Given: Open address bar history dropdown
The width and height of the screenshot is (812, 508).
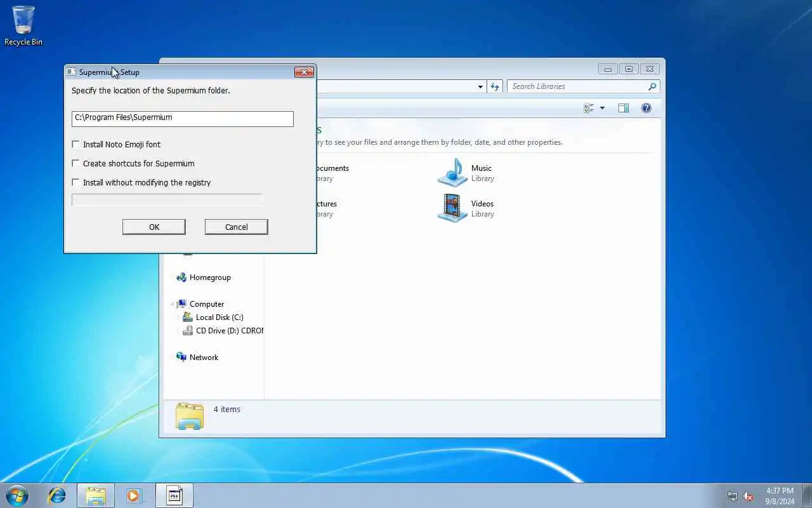Looking at the screenshot, I should coord(480,87).
